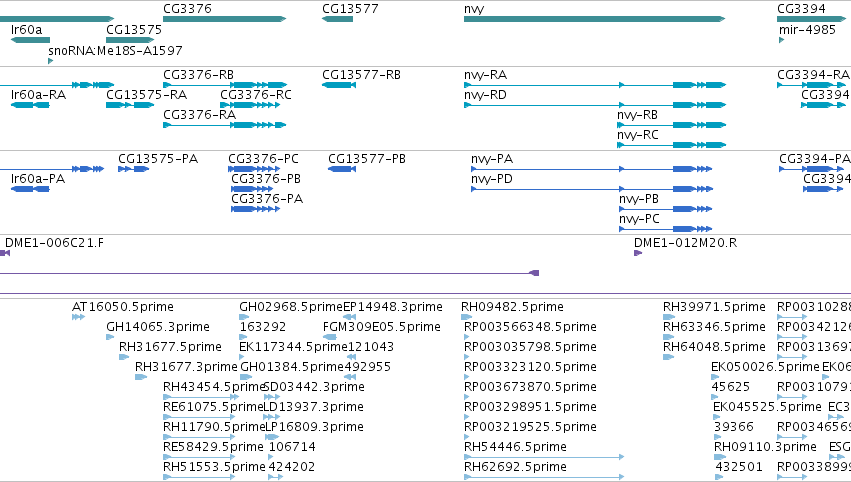Click the Ir60a gene label
The image size is (851, 482).
coord(27,29)
